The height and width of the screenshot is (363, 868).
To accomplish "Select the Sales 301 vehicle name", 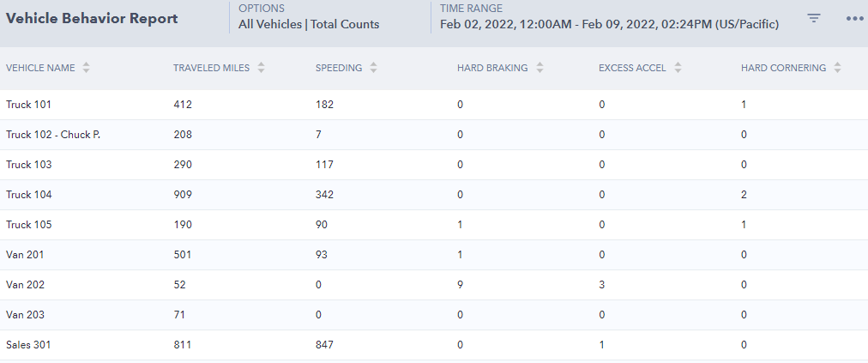I will click(x=28, y=345).
